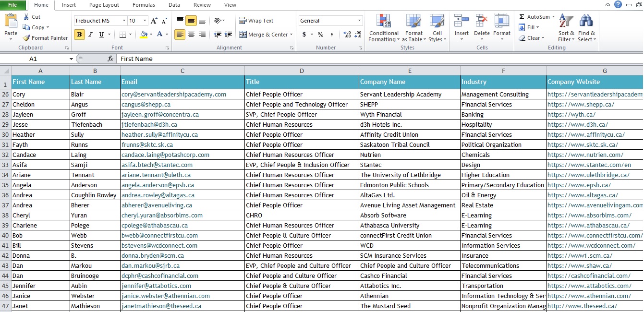Screen dimensions: 644x312
Task: Apply Top Align to cell
Action: [180, 21]
